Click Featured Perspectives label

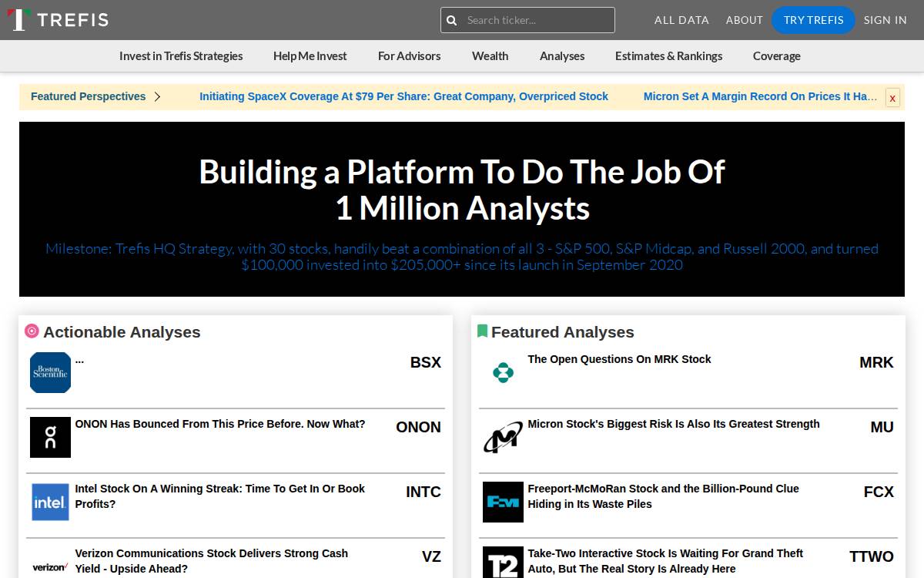tap(89, 96)
